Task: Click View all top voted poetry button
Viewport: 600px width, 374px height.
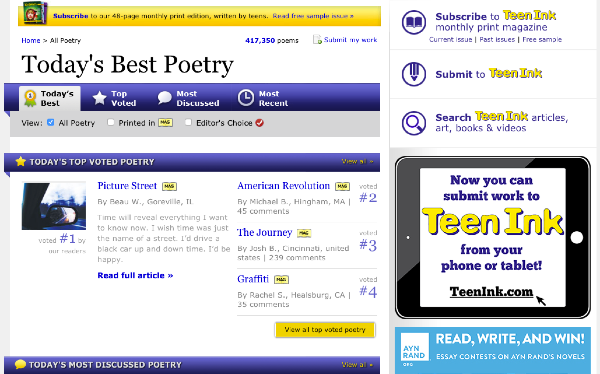Action: [x=325, y=330]
